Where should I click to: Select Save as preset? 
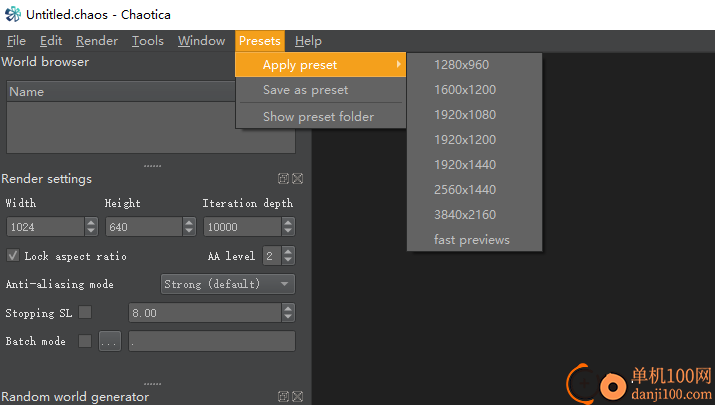321,90
